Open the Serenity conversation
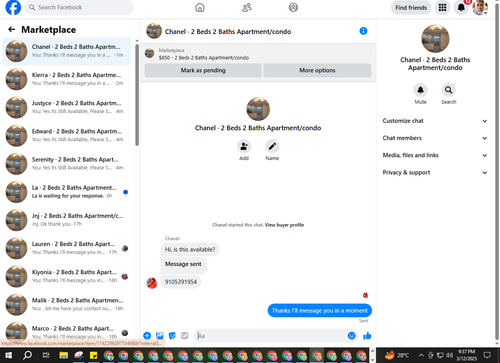The height and width of the screenshot is (363, 500). pyautogui.click(x=67, y=164)
